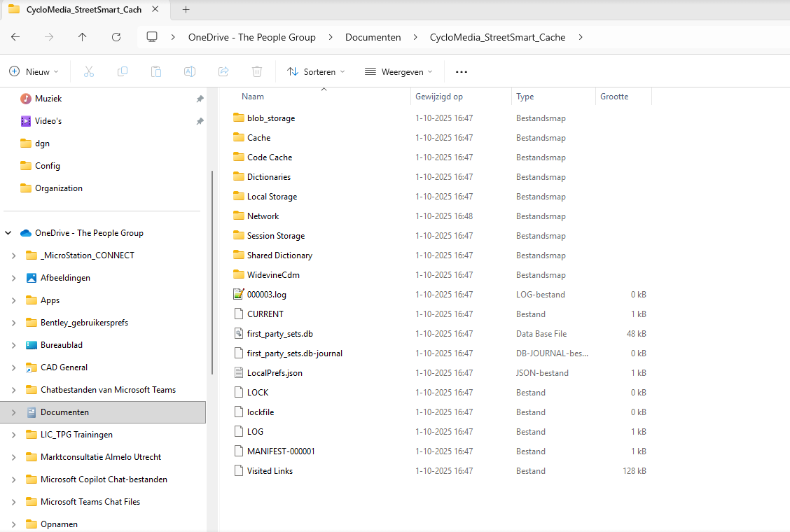Screen dimensions: 790x532
Task: Open Video's in the sidebar
Action: [48, 121]
